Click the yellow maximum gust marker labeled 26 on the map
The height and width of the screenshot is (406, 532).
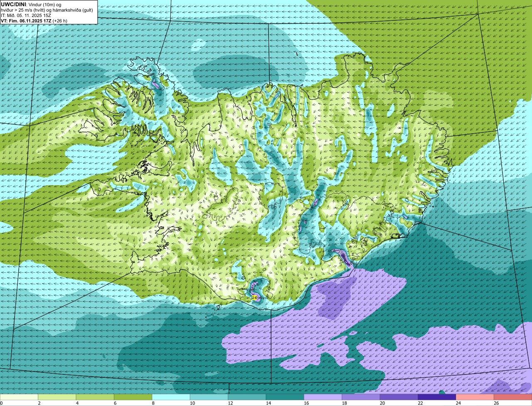click(254, 297)
